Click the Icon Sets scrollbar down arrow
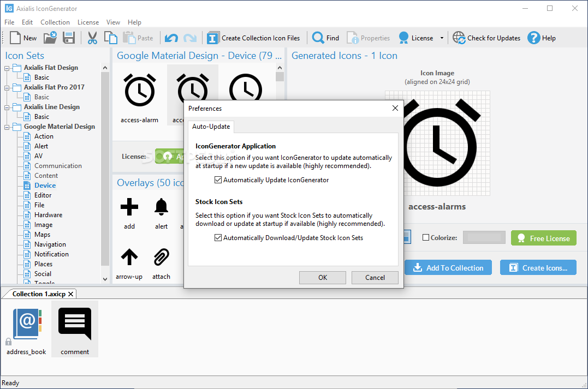The height and width of the screenshot is (389, 588). click(105, 279)
